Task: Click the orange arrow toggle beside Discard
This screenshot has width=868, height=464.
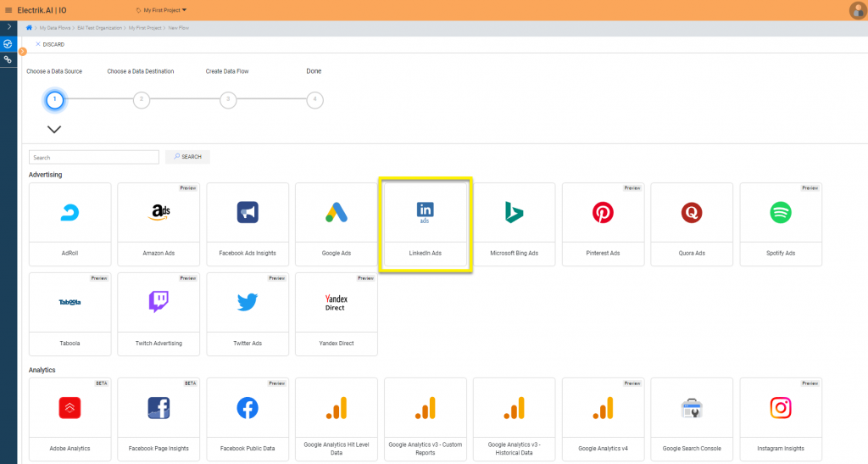Action: (23, 52)
